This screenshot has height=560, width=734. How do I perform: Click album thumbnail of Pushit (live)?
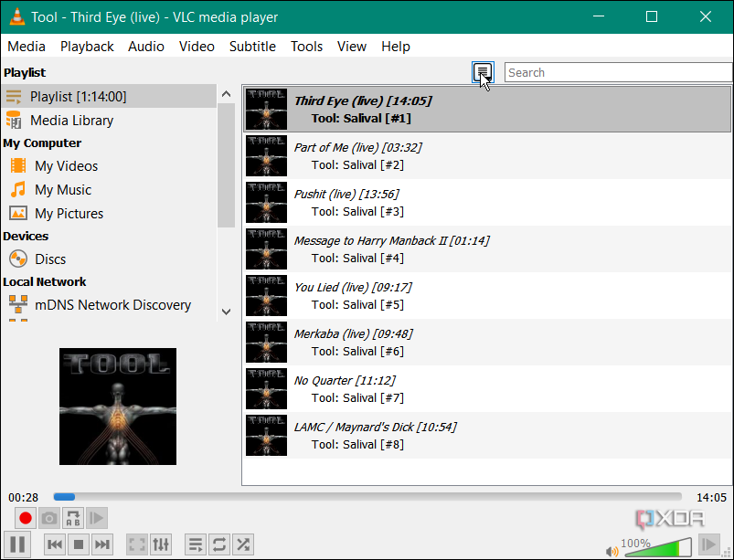pos(266,203)
